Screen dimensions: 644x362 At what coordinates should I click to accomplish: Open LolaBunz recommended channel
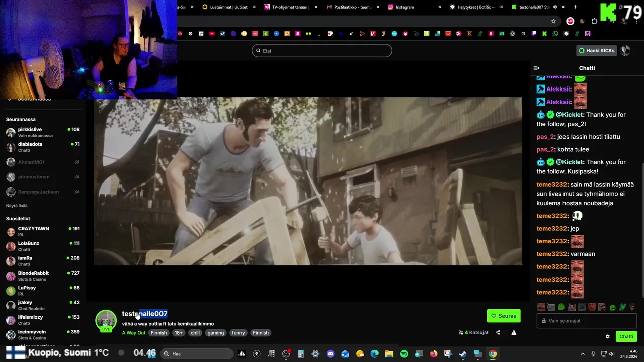[43, 246]
